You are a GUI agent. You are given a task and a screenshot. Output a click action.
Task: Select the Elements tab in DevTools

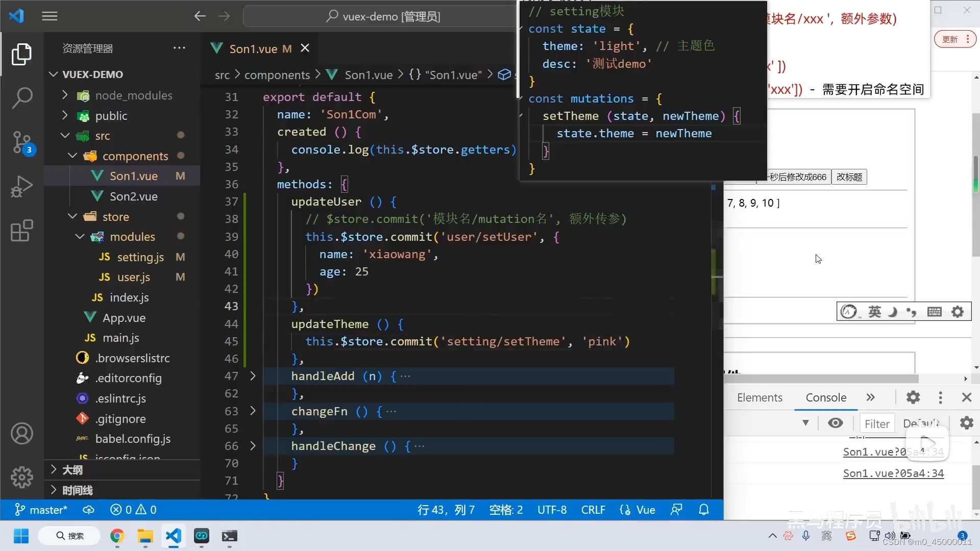(758, 397)
